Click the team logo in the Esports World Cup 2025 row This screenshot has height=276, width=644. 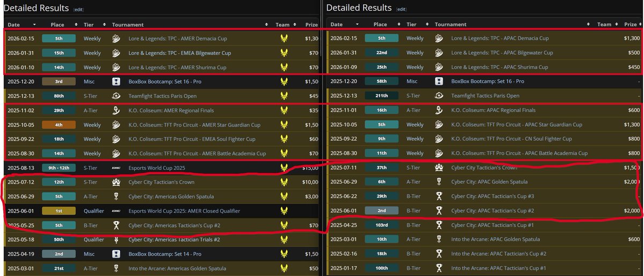[284, 168]
